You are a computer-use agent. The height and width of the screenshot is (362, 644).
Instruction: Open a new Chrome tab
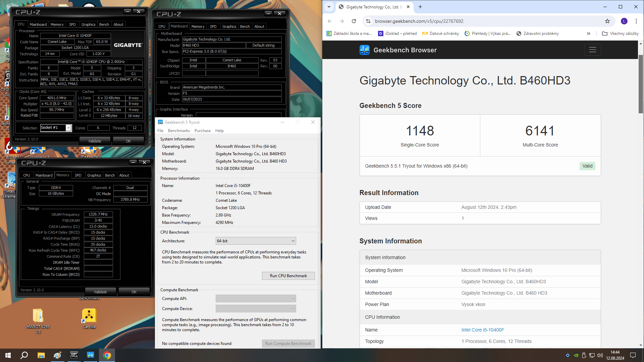click(420, 7)
